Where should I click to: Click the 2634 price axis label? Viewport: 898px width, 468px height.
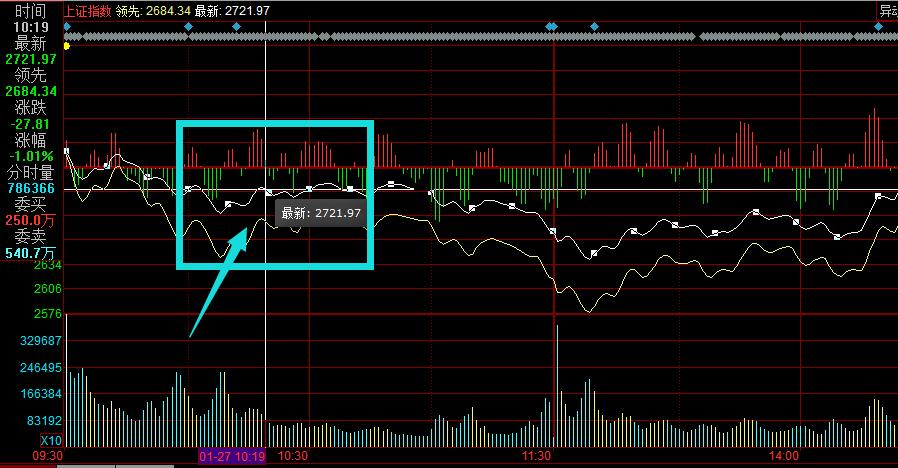[48, 265]
